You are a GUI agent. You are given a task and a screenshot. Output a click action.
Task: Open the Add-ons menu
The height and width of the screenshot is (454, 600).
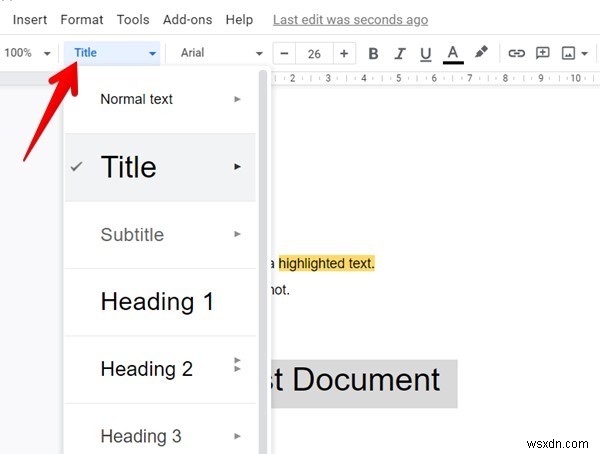click(x=188, y=20)
